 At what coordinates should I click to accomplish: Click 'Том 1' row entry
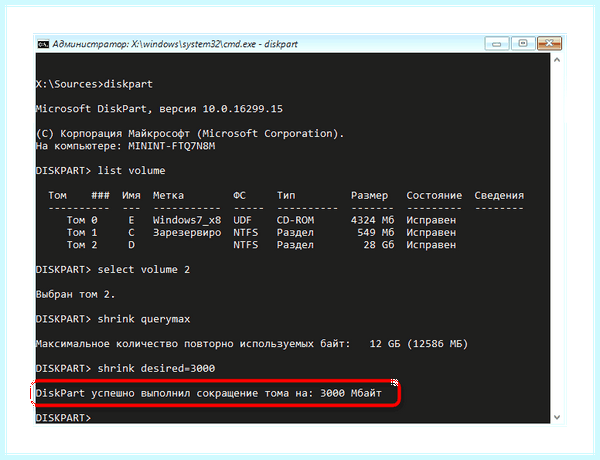82,233
